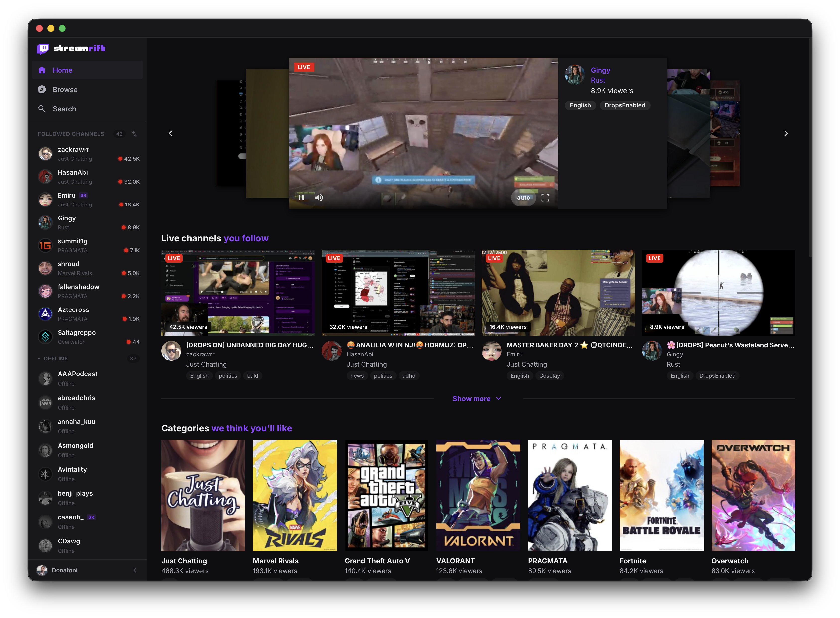Open Gingy's avatar in the featured panel

[575, 75]
